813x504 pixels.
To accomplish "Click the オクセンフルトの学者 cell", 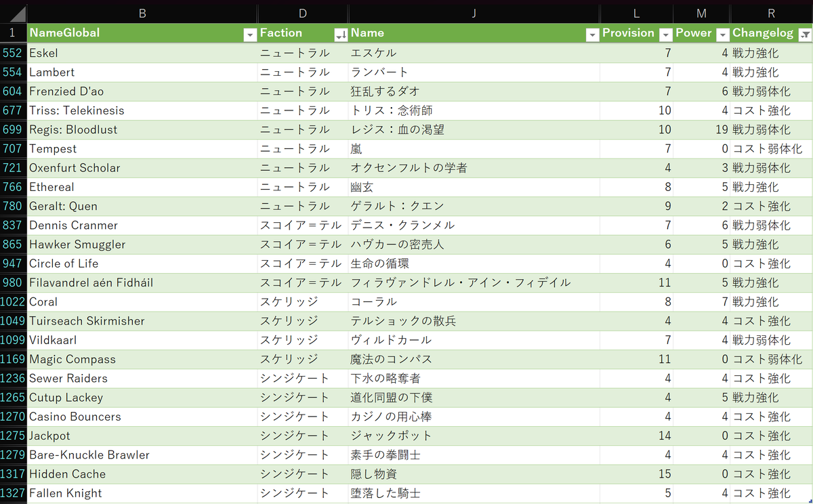I will point(474,167).
